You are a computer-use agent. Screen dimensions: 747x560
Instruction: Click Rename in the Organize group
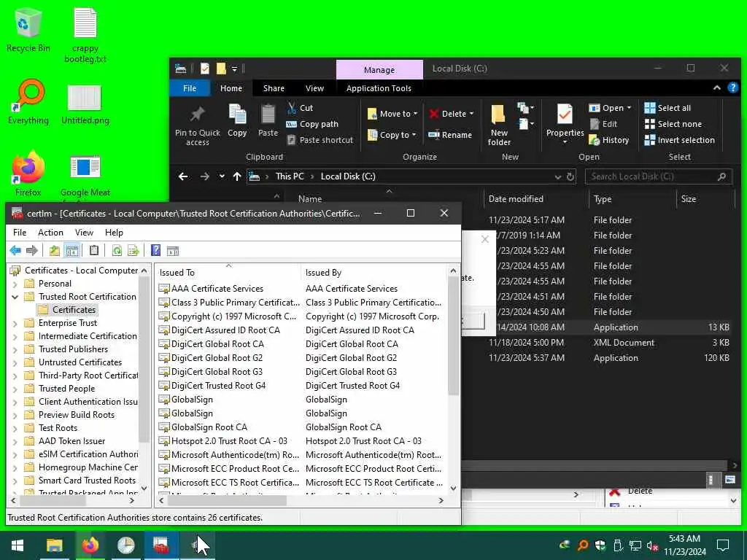coord(449,135)
